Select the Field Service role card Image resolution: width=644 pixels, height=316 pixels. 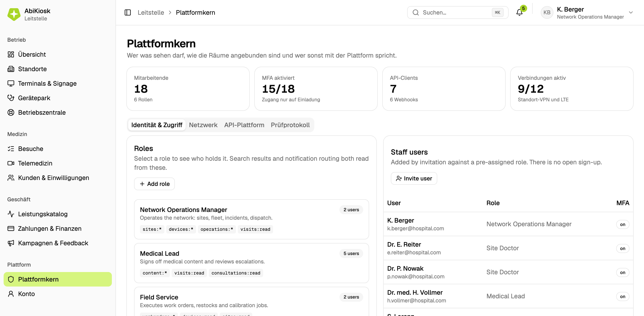[252, 301]
